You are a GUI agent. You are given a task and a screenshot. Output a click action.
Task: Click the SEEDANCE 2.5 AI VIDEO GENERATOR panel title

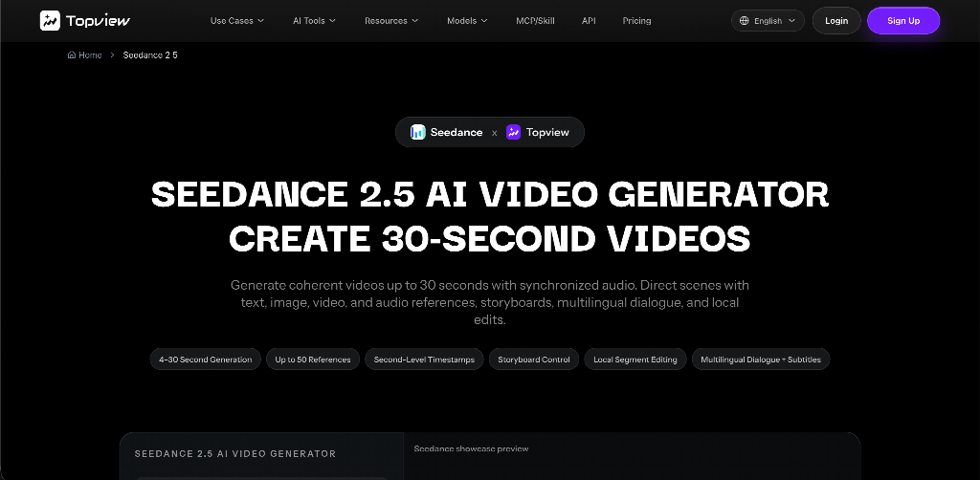point(235,454)
